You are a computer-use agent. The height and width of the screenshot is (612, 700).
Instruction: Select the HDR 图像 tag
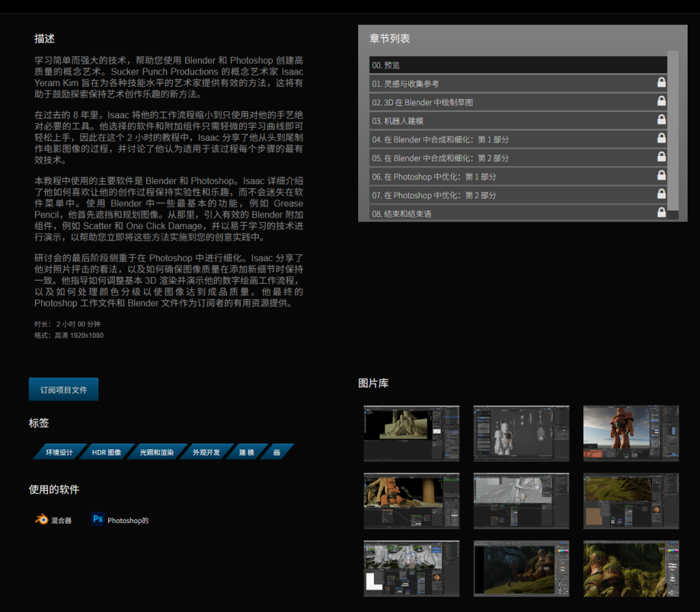coord(107,452)
